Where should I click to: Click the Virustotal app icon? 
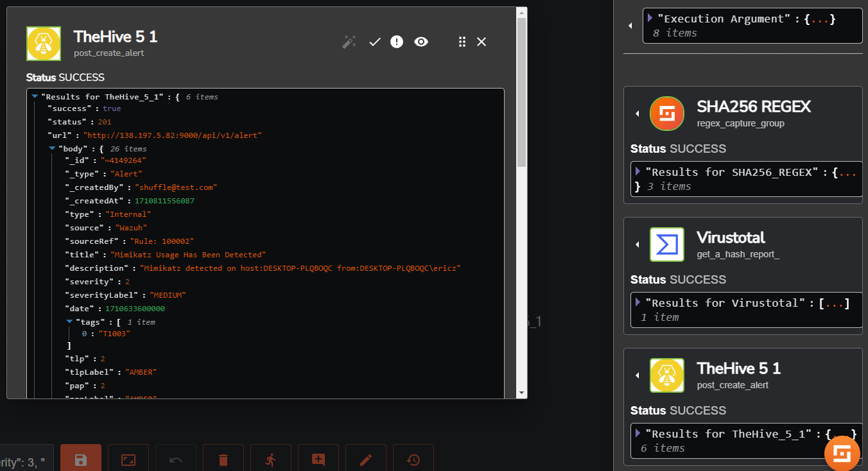(667, 244)
